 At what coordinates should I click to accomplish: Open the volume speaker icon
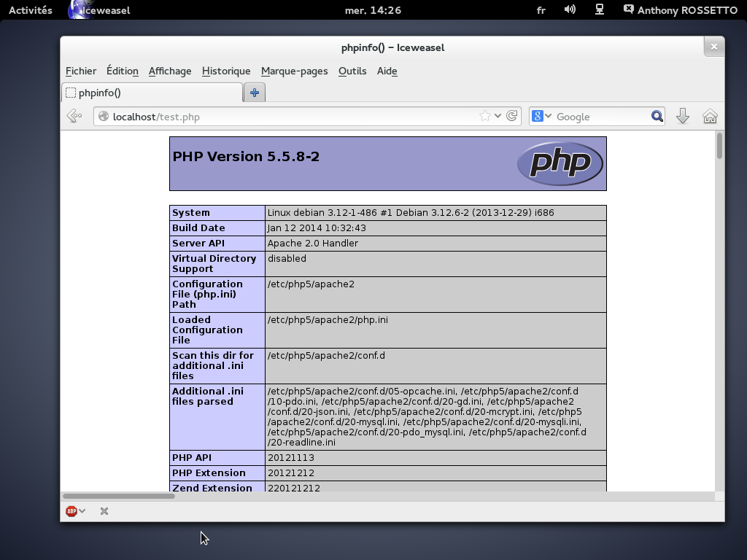point(570,9)
